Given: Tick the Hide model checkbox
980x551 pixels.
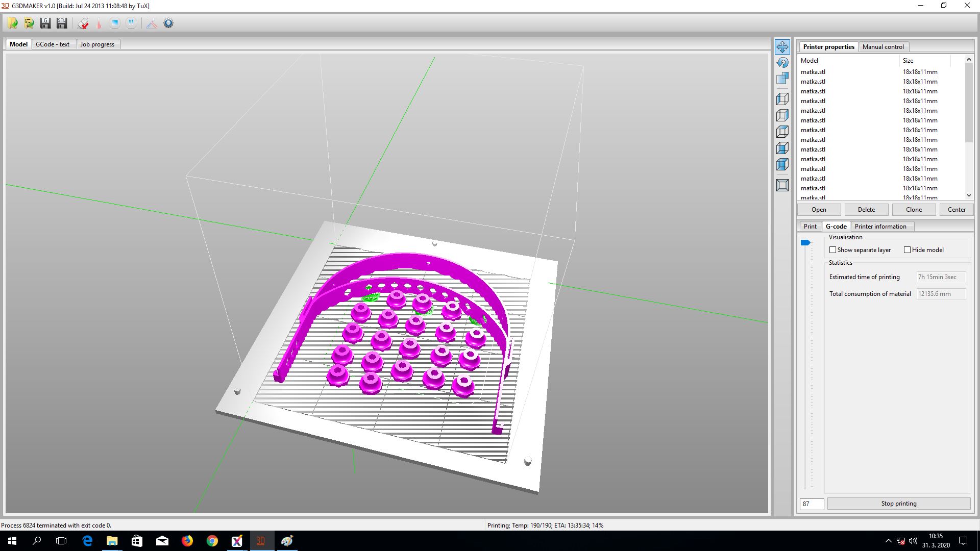Looking at the screenshot, I should point(907,250).
